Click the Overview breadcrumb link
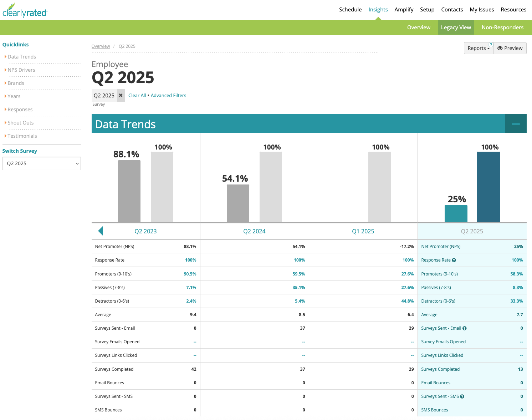Screen dimensions: 532x420 pos(101,46)
